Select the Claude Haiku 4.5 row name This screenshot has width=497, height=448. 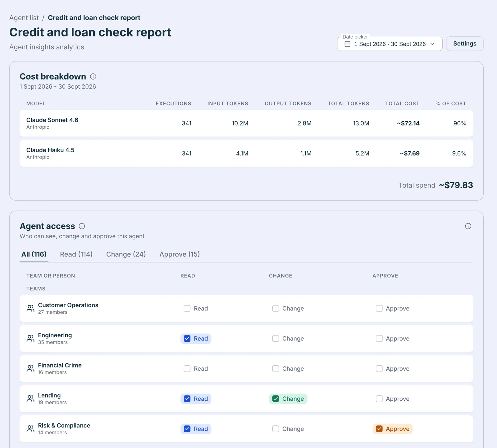tap(50, 150)
